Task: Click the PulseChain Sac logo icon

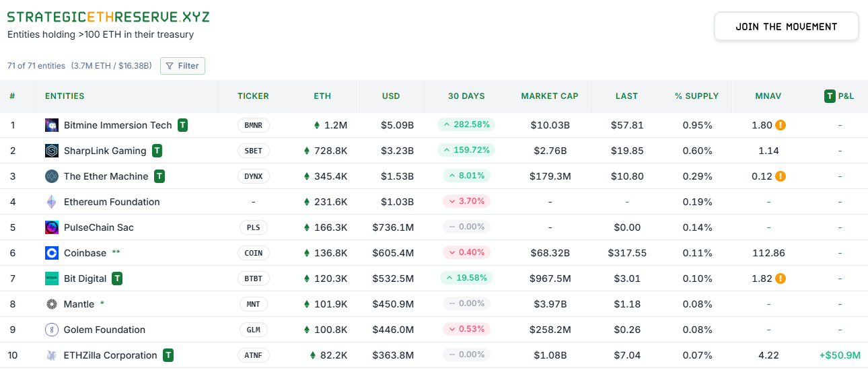Action: (52, 227)
